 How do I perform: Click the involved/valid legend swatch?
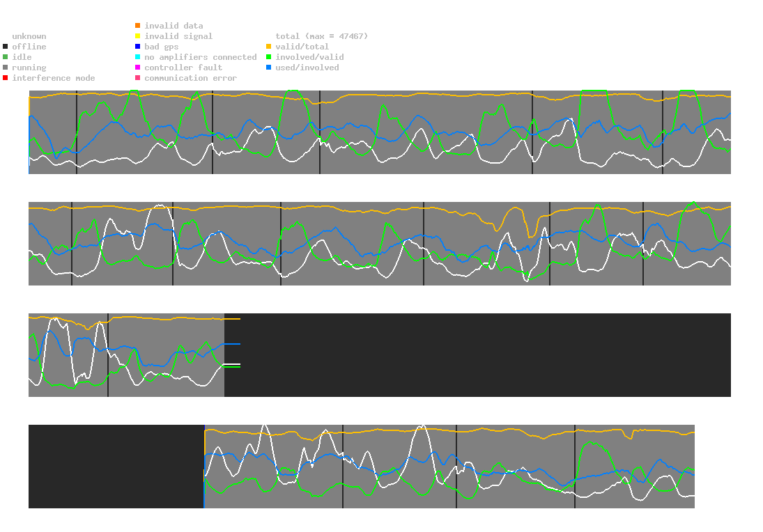click(x=268, y=57)
